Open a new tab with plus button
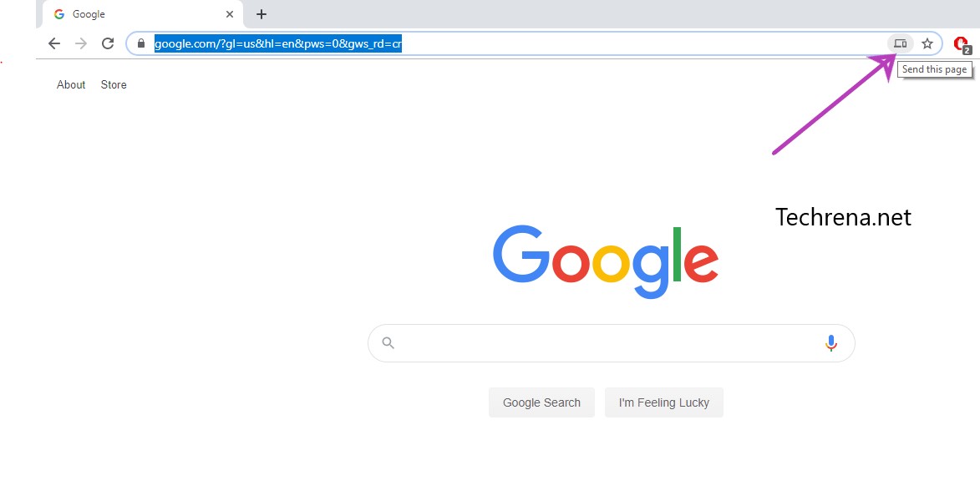This screenshot has height=491, width=980. (262, 13)
